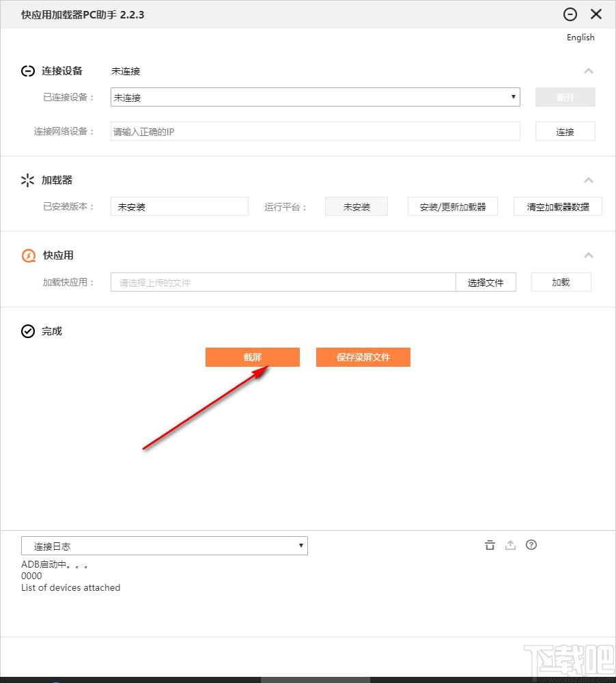Click the clear log trash icon

tap(489, 545)
